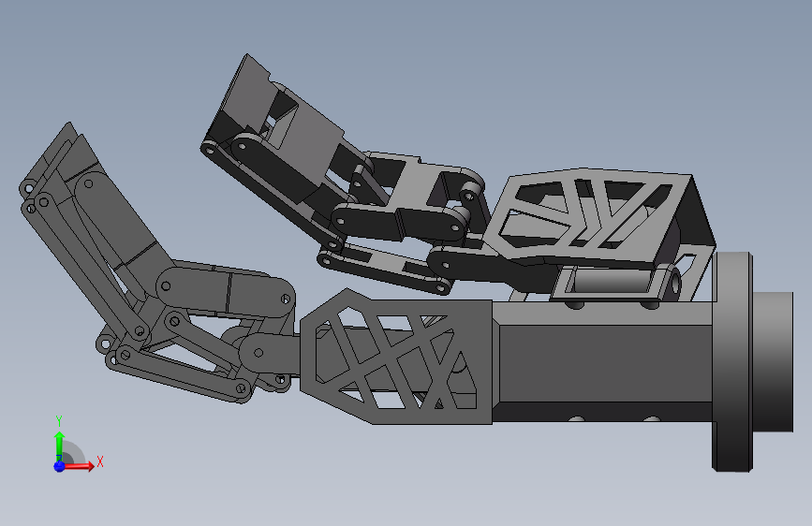This screenshot has width=812, height=526.
Task: Select the main rectangular arm body
Action: click(603, 362)
